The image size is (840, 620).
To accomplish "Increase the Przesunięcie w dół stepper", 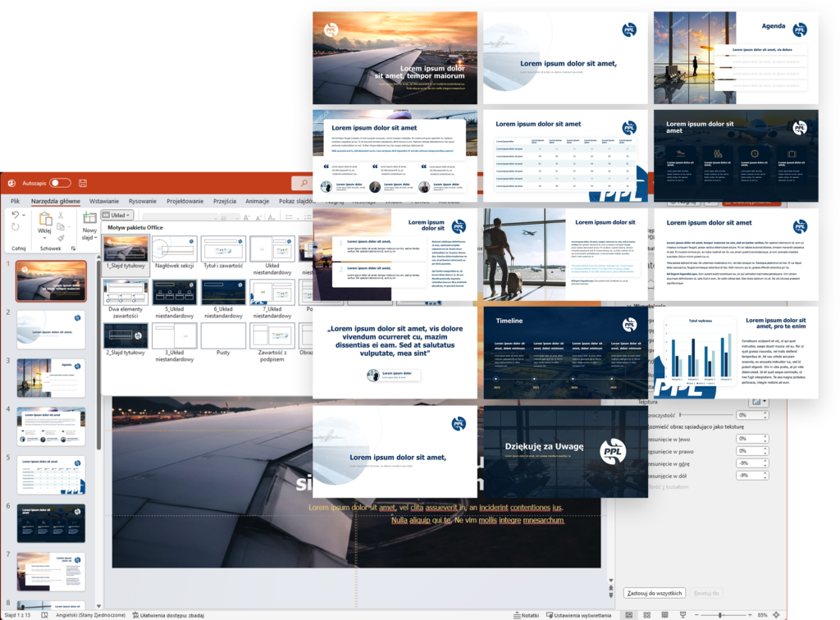I will pyautogui.click(x=765, y=473).
